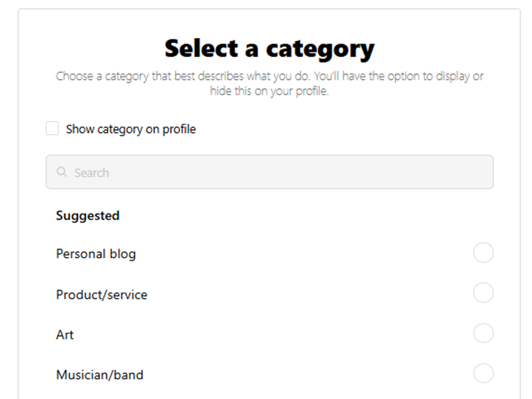This screenshot has width=532, height=399.
Task: Click the category description text below the title
Action: tap(269, 83)
